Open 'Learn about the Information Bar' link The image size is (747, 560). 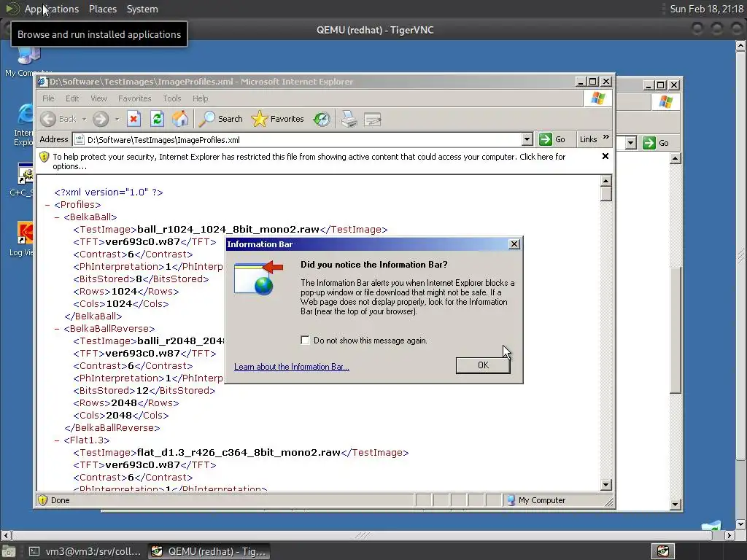292,367
